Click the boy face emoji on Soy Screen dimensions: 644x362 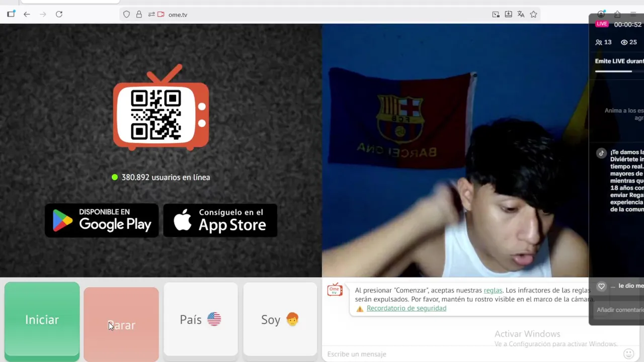pyautogui.click(x=292, y=319)
